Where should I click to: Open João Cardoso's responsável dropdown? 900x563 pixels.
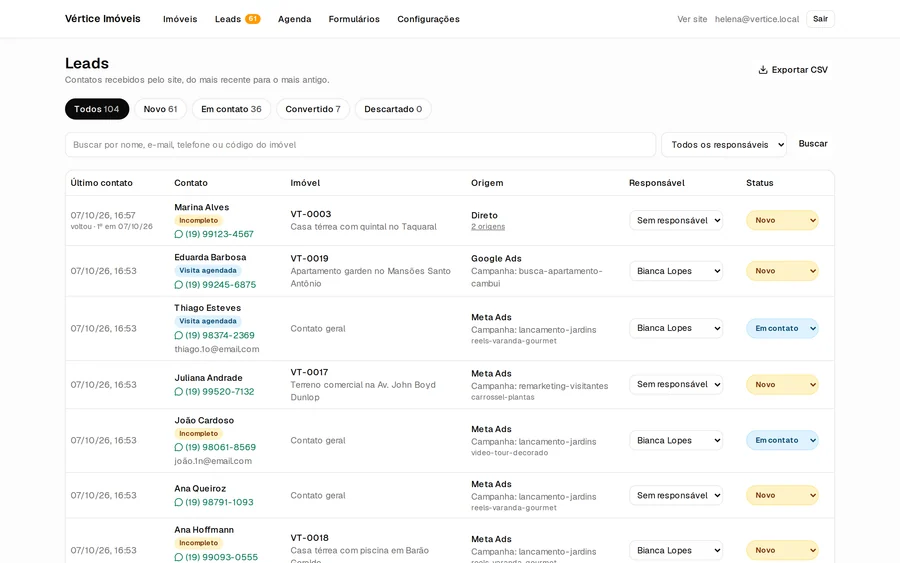676,440
